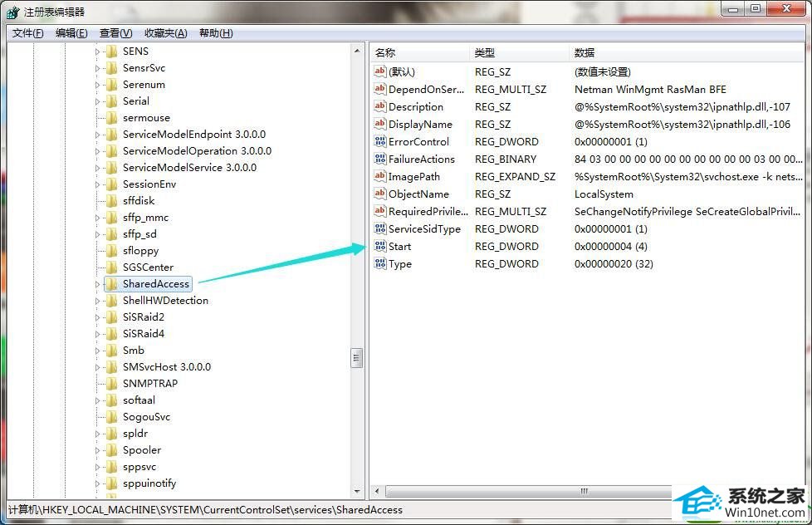Image resolution: width=812 pixels, height=525 pixels.
Task: Click the Type data 0x00000020 (32)
Action: (x=614, y=264)
